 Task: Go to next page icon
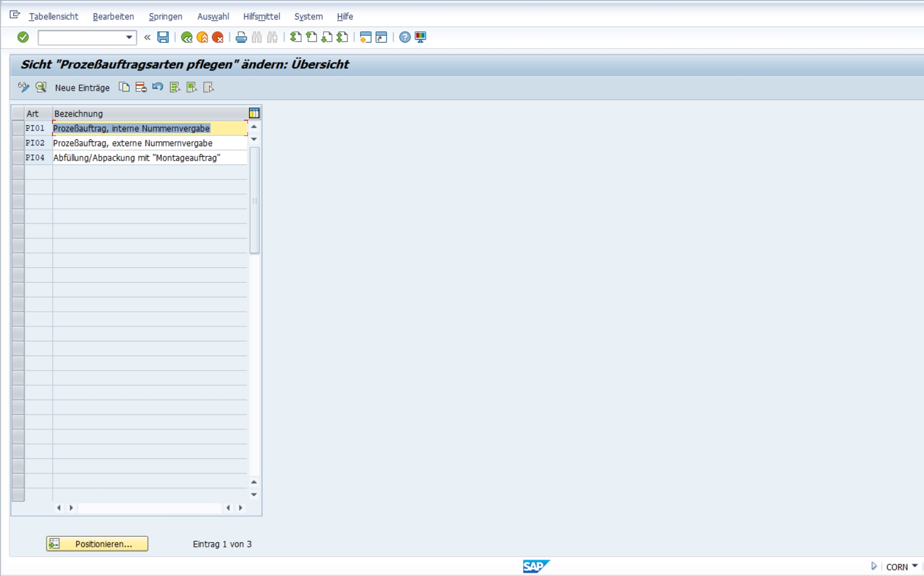click(327, 37)
